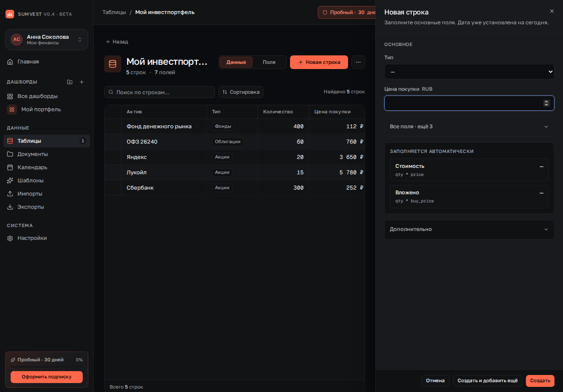Open the Мой портфель dashboard

pyautogui.click(x=47, y=110)
